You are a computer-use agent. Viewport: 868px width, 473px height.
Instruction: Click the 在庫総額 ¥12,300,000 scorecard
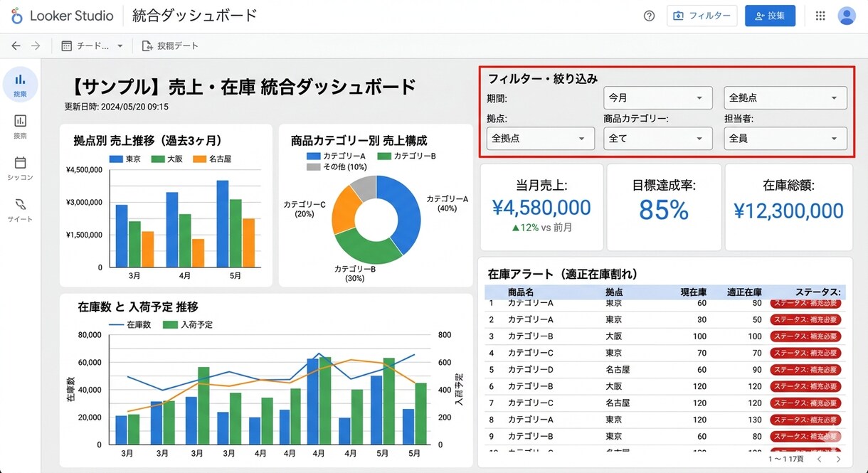[789, 207]
